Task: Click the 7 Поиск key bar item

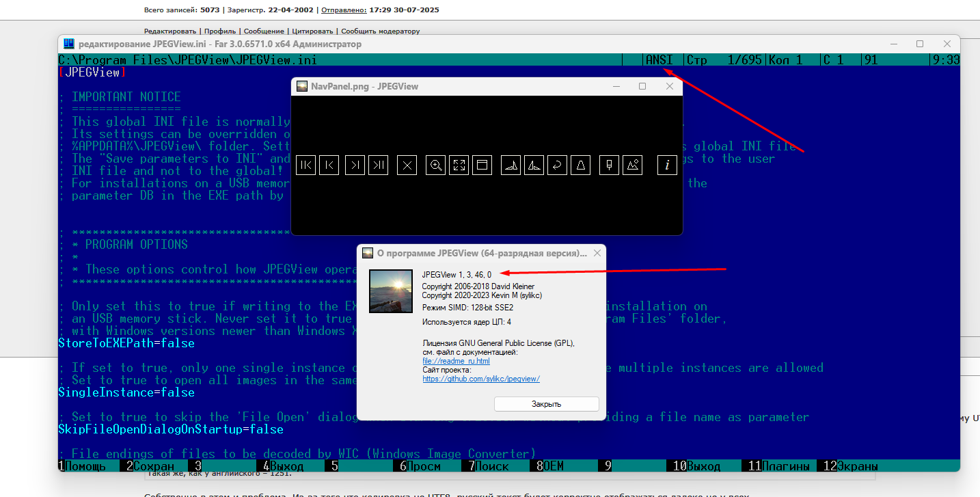Action: click(x=489, y=466)
